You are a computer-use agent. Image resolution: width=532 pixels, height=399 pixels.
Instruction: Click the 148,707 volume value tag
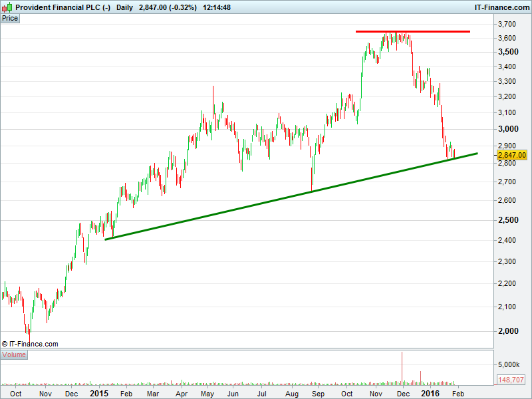512,380
